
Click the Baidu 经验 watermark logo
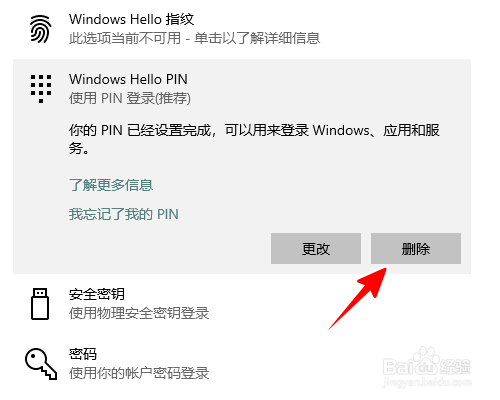coord(427,367)
